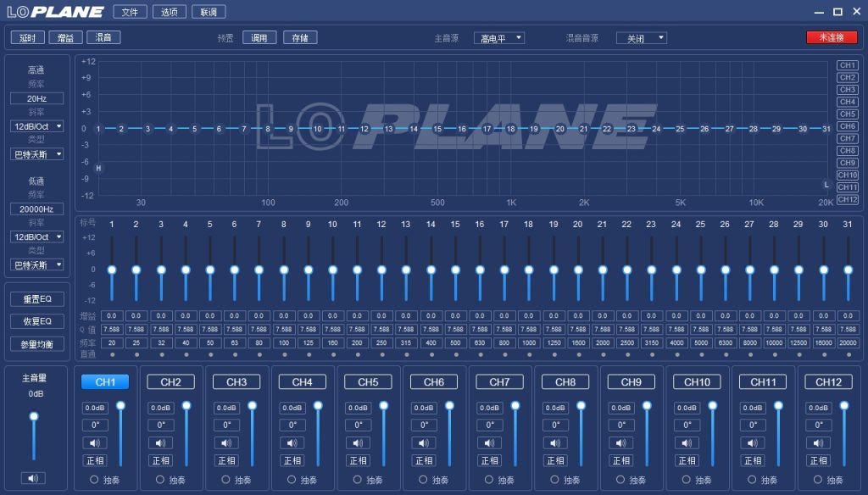Toggle the 直通 bypass dot for band 10
This screenshot has width=868, height=495.
[333, 355]
